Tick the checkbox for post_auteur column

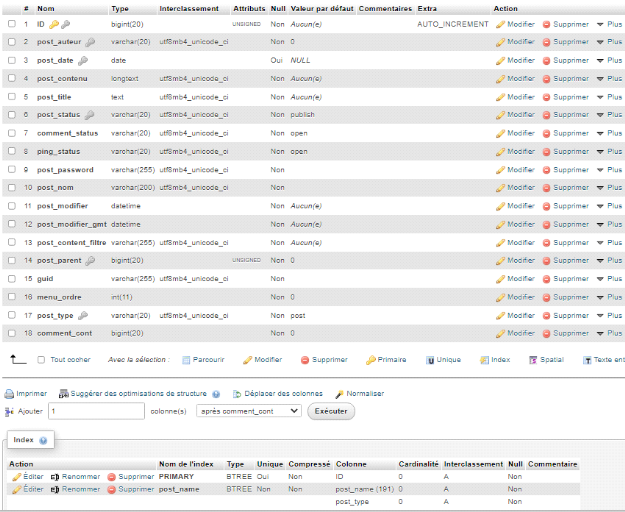pos(12,42)
